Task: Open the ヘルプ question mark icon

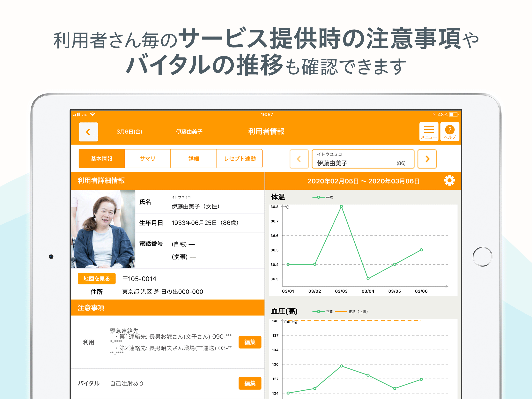Action: [x=450, y=132]
